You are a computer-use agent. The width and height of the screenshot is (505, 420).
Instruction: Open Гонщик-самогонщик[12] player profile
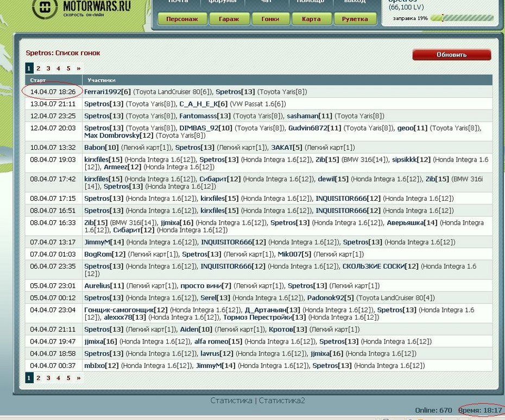click(x=126, y=310)
